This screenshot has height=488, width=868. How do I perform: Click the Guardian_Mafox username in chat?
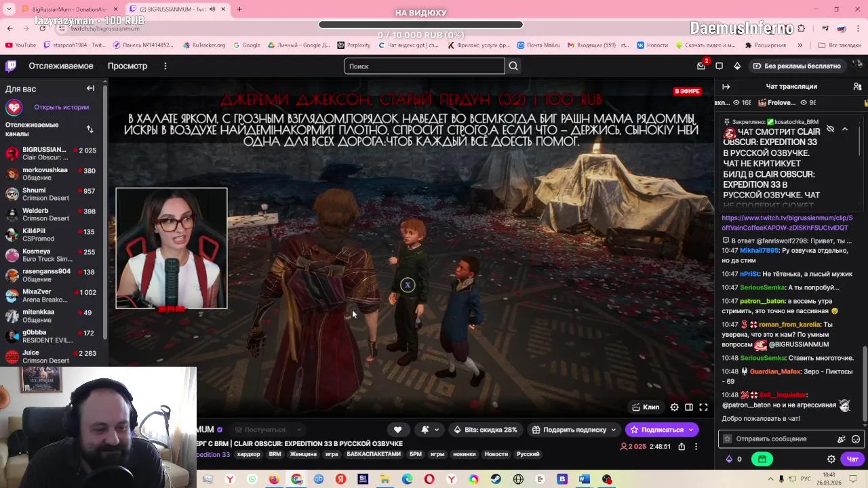tap(775, 371)
